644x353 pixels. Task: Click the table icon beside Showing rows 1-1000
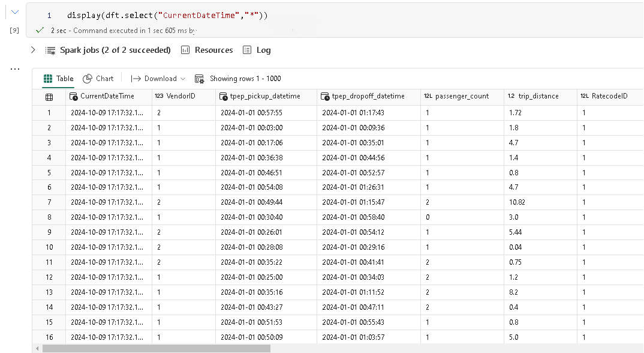tap(199, 78)
